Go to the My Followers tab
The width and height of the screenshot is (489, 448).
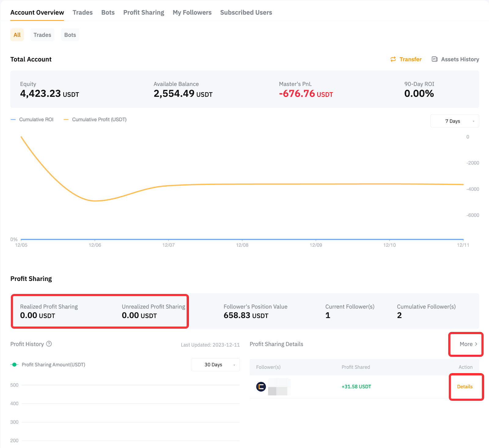(x=192, y=13)
